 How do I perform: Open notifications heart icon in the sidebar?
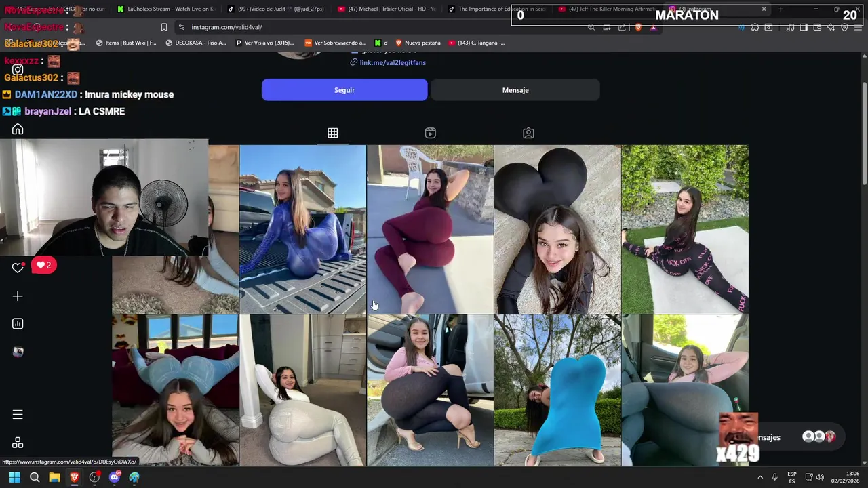[18, 268]
